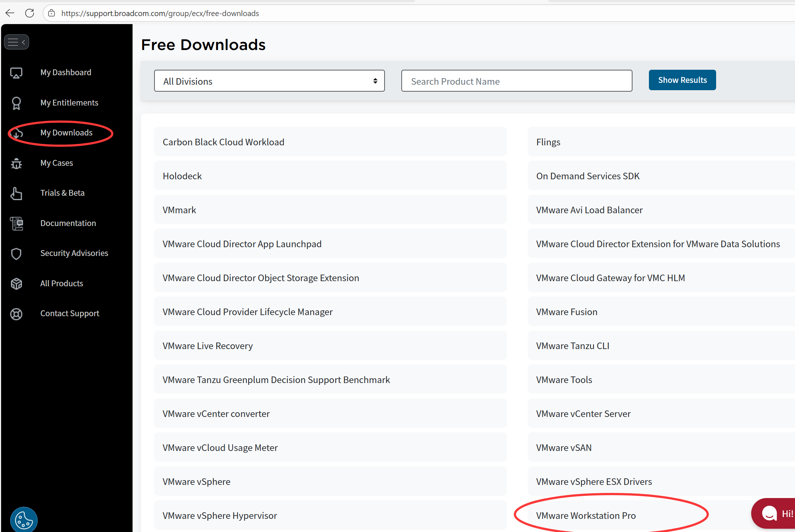The height and width of the screenshot is (532, 795).
Task: Click the All Products cube icon
Action: coord(16,284)
